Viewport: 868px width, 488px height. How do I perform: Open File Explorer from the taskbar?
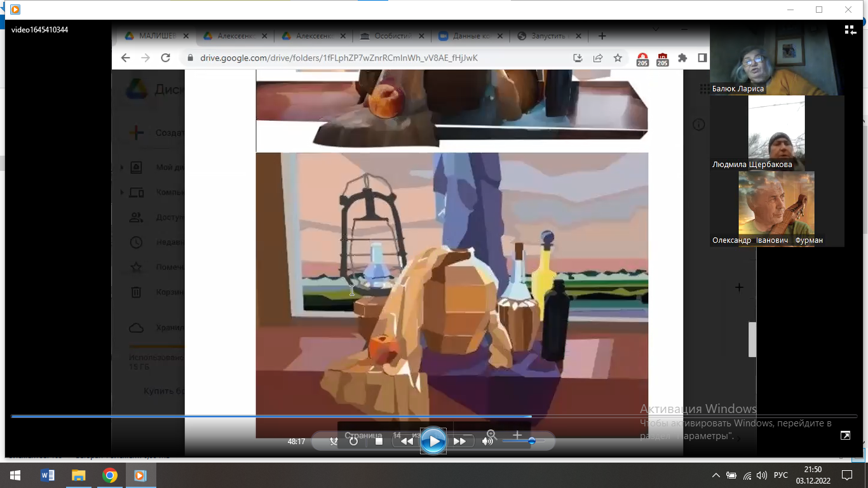click(x=78, y=475)
